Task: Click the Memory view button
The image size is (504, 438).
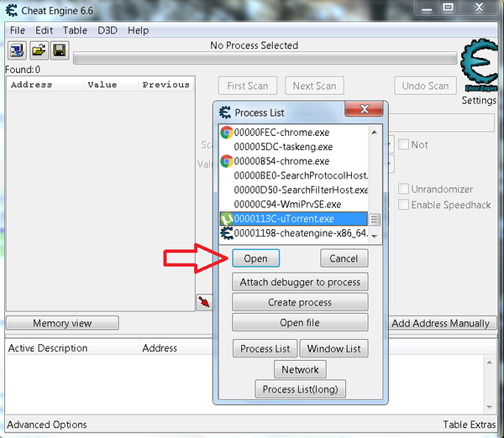Action: 62,323
